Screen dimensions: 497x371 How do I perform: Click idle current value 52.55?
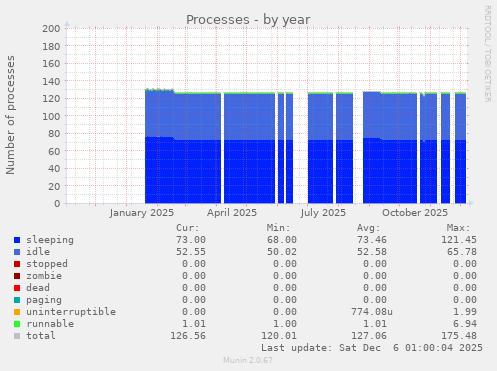click(x=191, y=252)
